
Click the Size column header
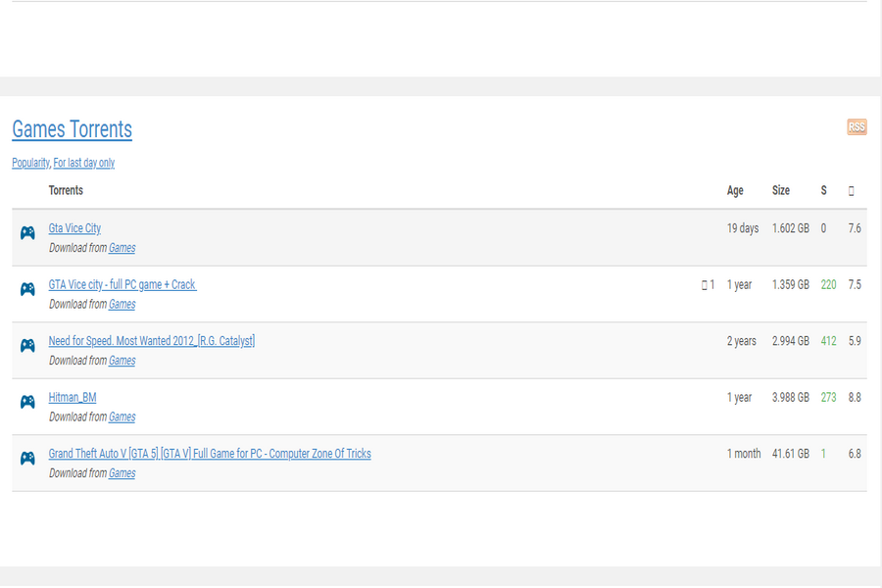coord(781,190)
